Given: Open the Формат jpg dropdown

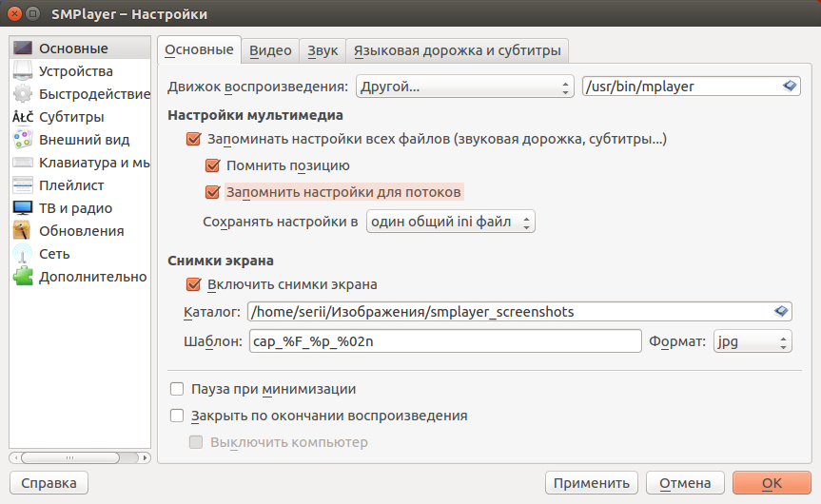Looking at the screenshot, I should pyautogui.click(x=753, y=341).
